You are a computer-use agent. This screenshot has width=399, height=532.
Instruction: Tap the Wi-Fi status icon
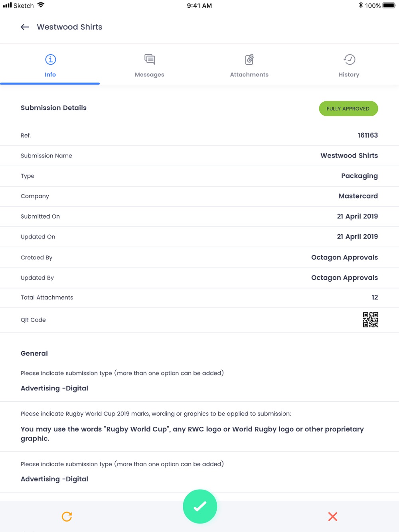41,6
